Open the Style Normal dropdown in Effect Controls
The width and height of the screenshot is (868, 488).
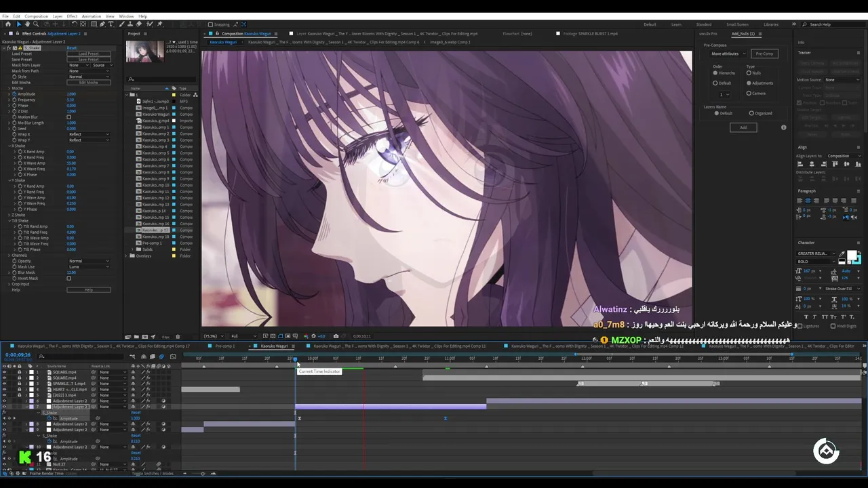click(88, 77)
